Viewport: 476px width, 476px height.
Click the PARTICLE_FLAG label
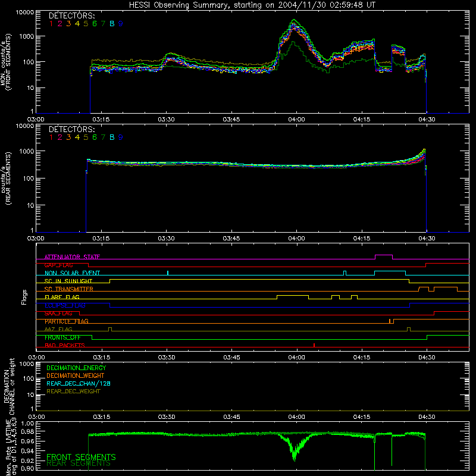pos(67,321)
